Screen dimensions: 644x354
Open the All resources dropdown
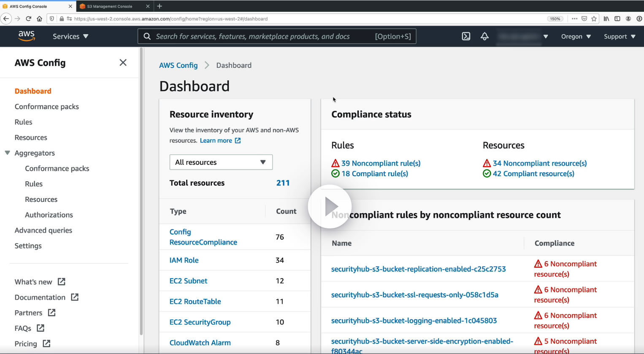pyautogui.click(x=221, y=162)
